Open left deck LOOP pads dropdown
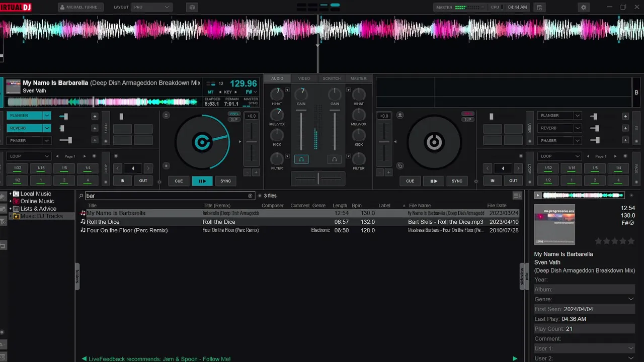This screenshot has height=362, width=644. (29, 156)
